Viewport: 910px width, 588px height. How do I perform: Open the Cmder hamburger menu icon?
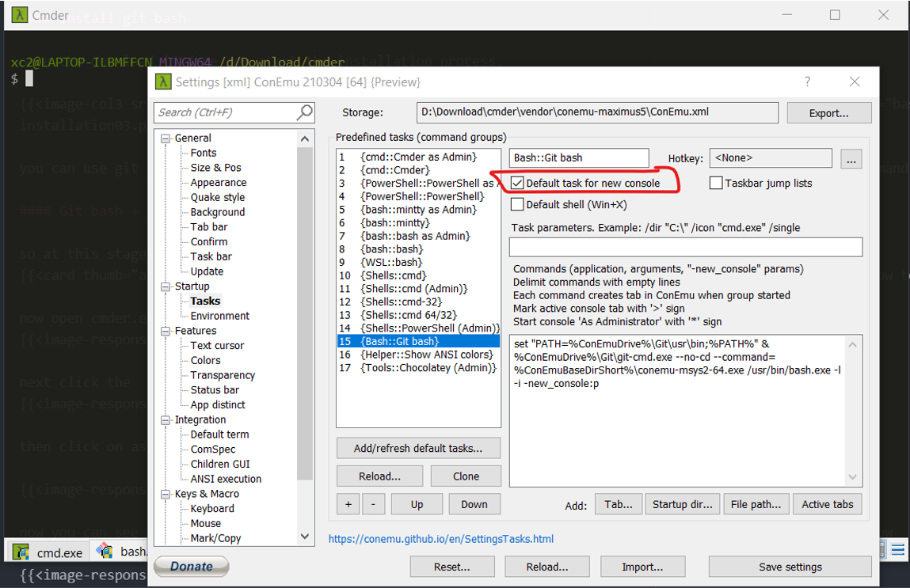pyautogui.click(x=898, y=549)
